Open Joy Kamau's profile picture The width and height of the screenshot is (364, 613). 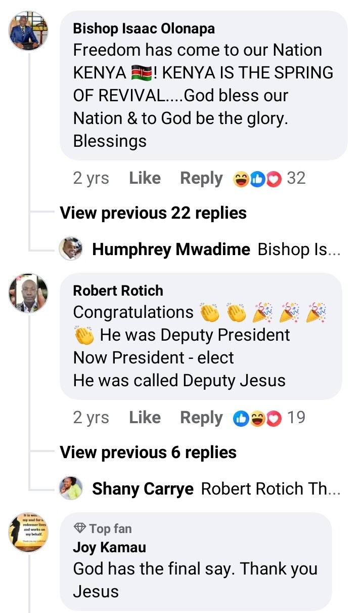pos(28,532)
